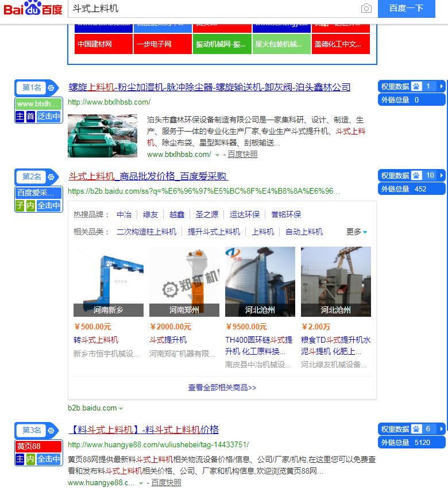Open dropdown arrow beside www.huangye88.c...
This screenshot has height=495, width=448.
tap(141, 484)
